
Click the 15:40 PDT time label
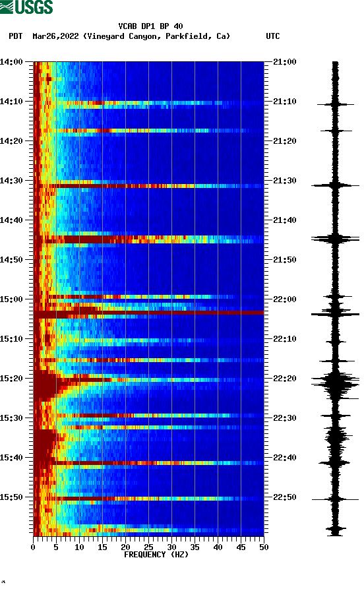pyautogui.click(x=11, y=458)
